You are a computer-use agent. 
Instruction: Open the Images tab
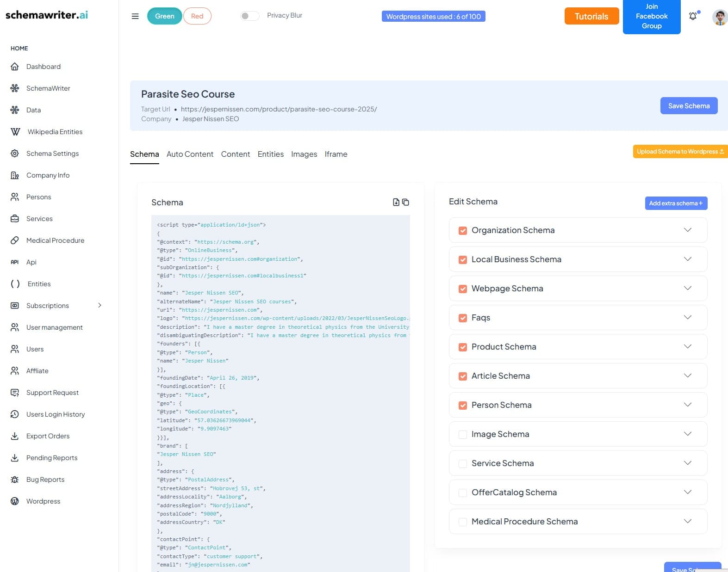click(304, 154)
